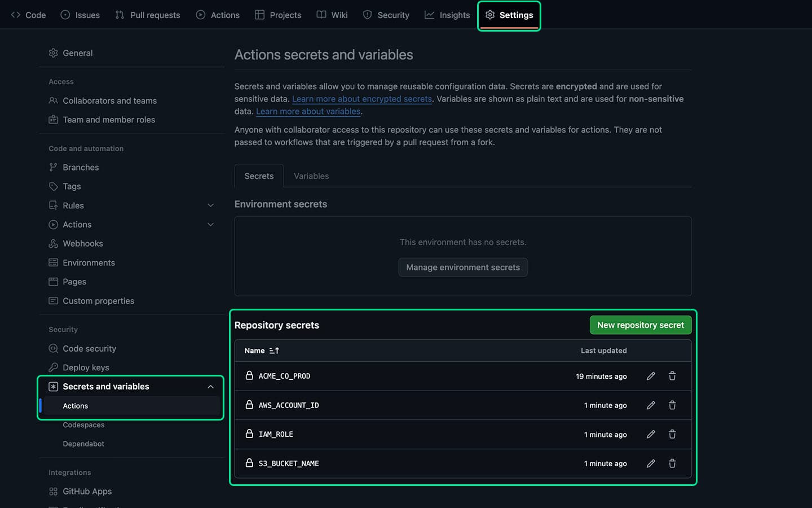Expand the Actions section in the sidebar

[x=210, y=224]
